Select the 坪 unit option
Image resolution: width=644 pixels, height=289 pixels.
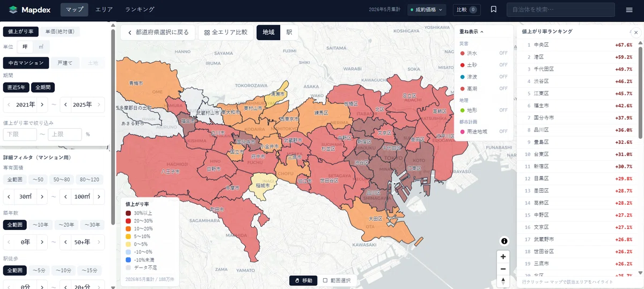click(x=25, y=47)
